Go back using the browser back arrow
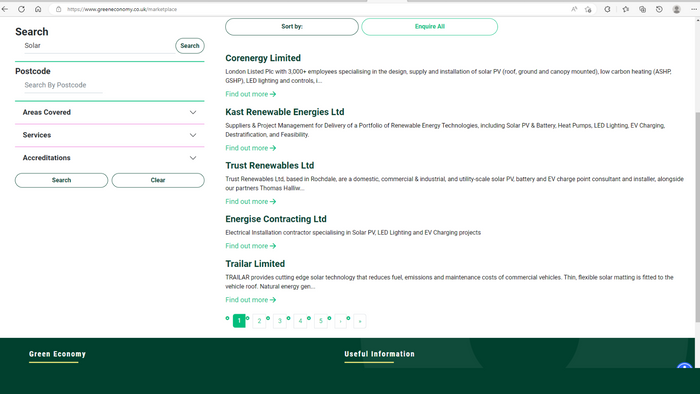 click(x=5, y=9)
